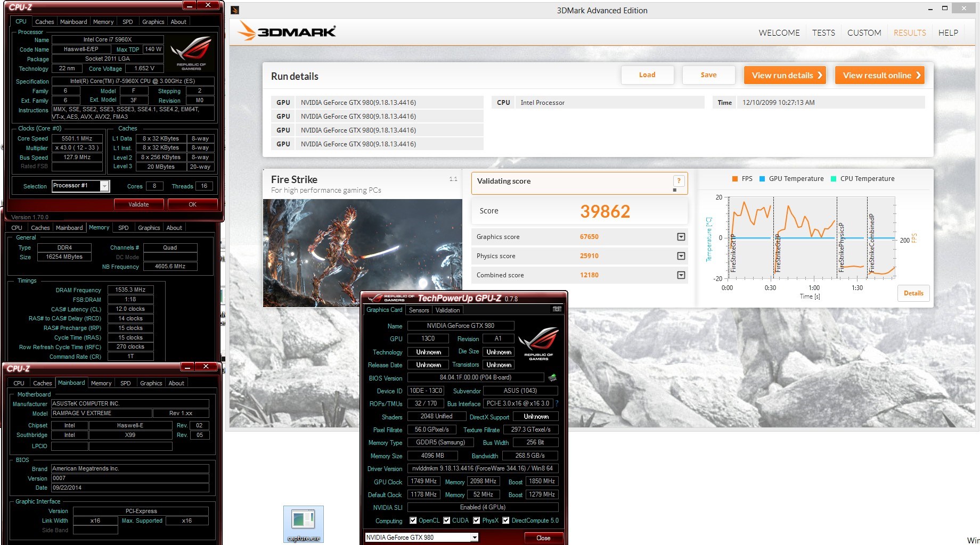Click the mainboard model RAMPAGE V EXTREME
This screenshot has width=980, height=545.
click(x=101, y=414)
